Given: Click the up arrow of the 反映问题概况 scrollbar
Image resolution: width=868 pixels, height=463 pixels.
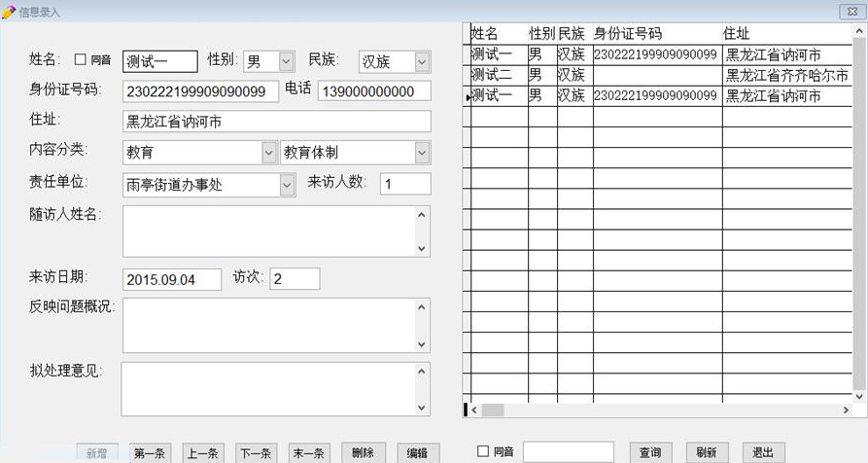Looking at the screenshot, I should (x=422, y=306).
